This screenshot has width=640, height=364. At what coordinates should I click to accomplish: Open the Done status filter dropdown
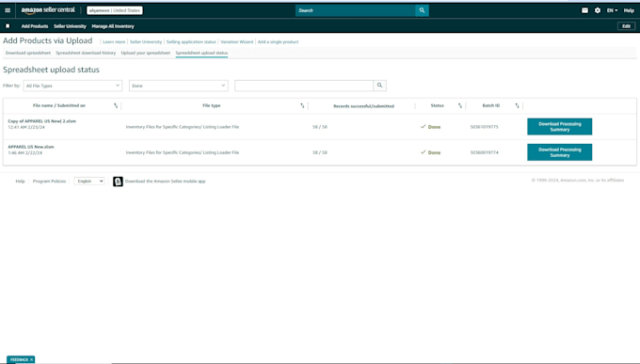point(179,86)
